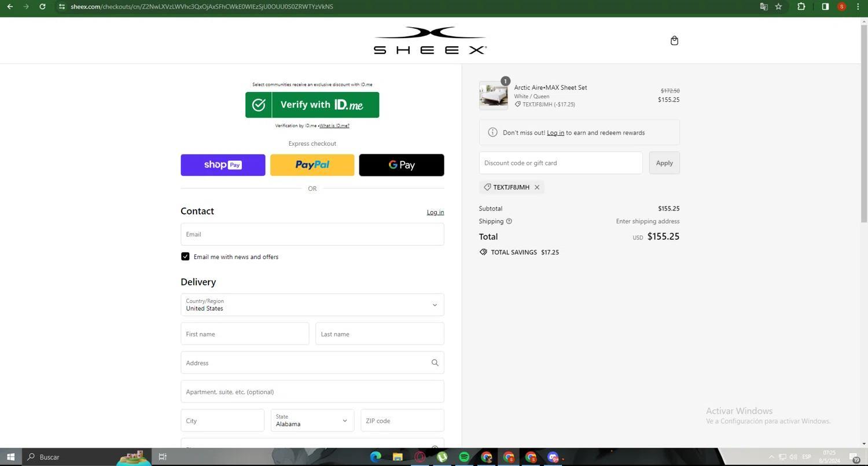The width and height of the screenshot is (868, 466).
Task: Click Log in link in rewards notice
Action: coord(556,132)
